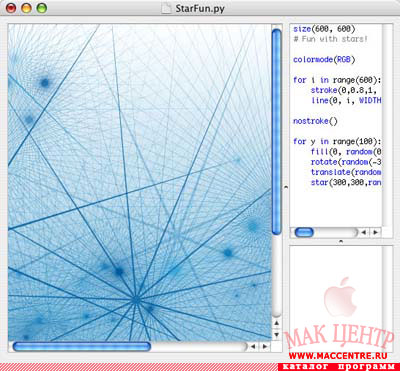Click the 'line(0, i, WIDTH' code line
This screenshot has width=400, height=371.
pos(346,101)
